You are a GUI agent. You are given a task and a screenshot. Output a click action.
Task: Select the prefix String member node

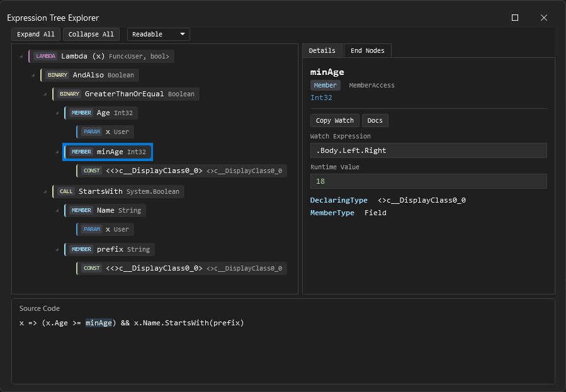[x=110, y=249]
